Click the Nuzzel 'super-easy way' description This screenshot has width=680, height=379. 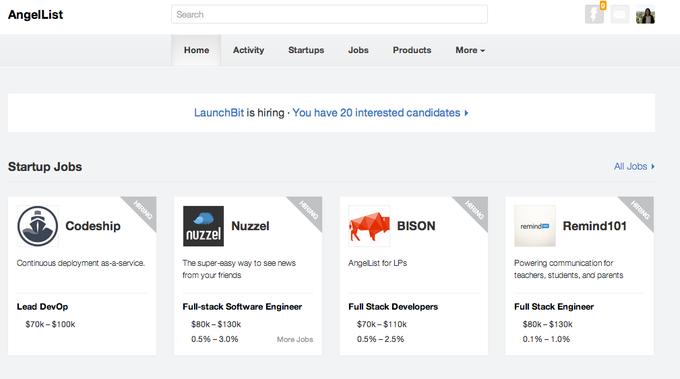click(239, 269)
